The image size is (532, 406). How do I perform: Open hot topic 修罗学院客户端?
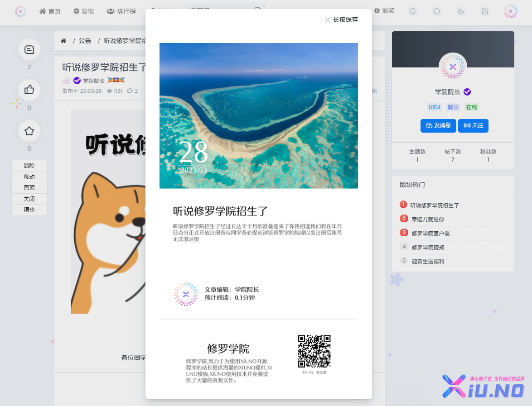pos(430,233)
